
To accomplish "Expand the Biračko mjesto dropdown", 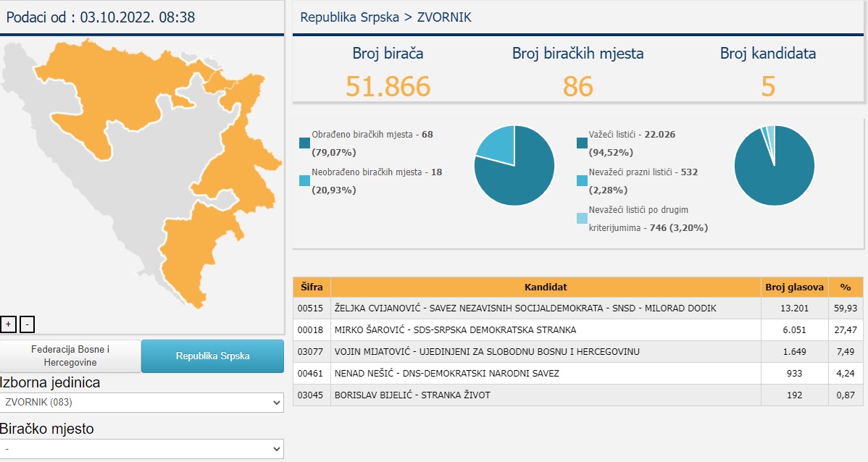I will [x=142, y=449].
